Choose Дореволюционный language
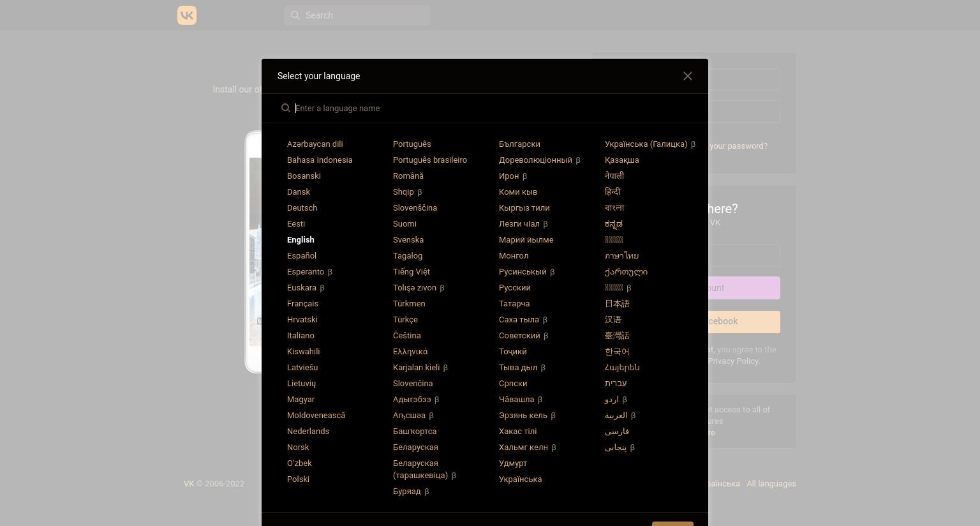Viewport: 980px width, 526px height. pos(535,160)
